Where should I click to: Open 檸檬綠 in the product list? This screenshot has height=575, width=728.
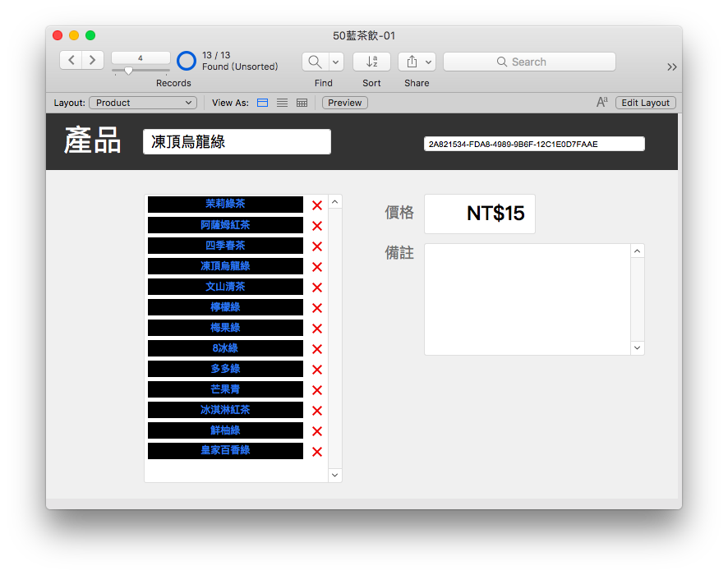point(225,307)
